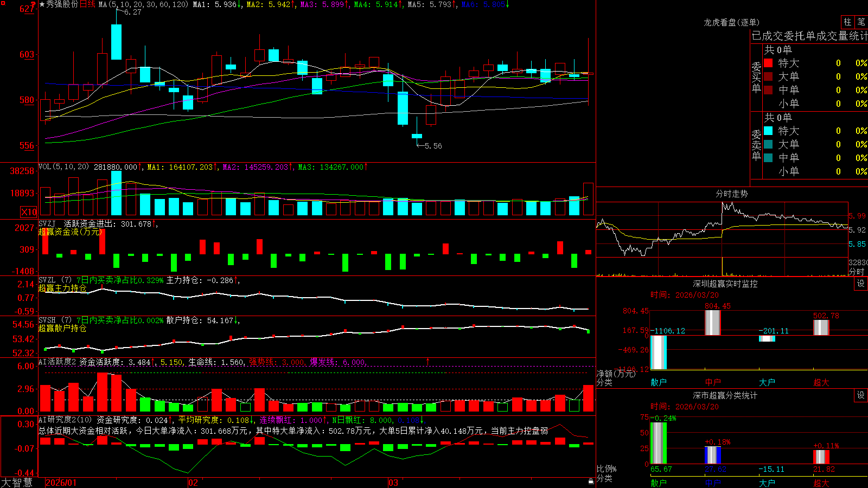Screen dimensions: 868x488
Task: Click the red up-arrow marker in AI活跃度2 header
Action: [x=428, y=361]
